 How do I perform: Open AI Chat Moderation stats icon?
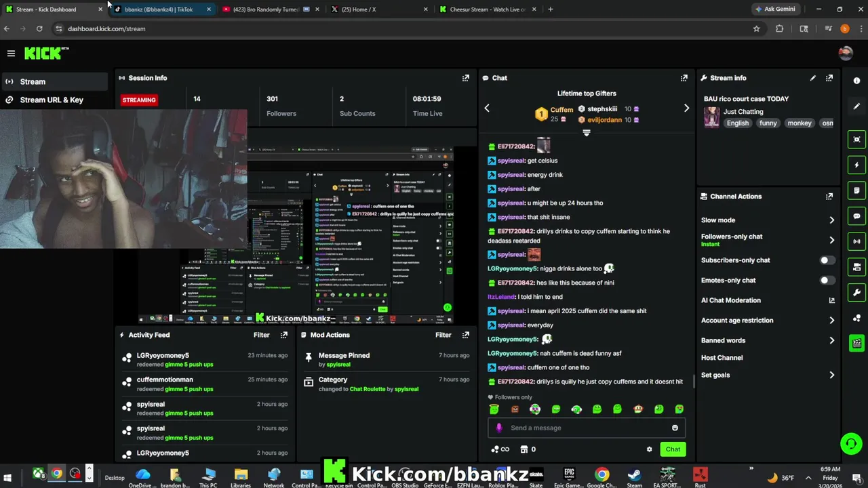[831, 300]
